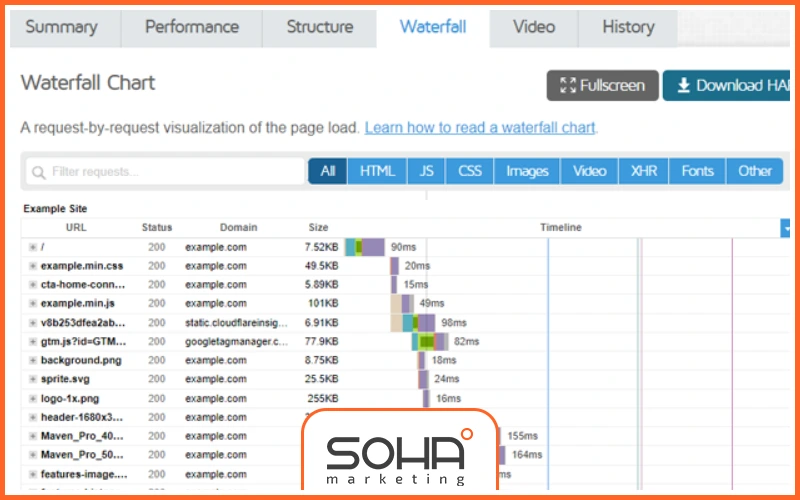Expand the background.png request row

point(33,361)
